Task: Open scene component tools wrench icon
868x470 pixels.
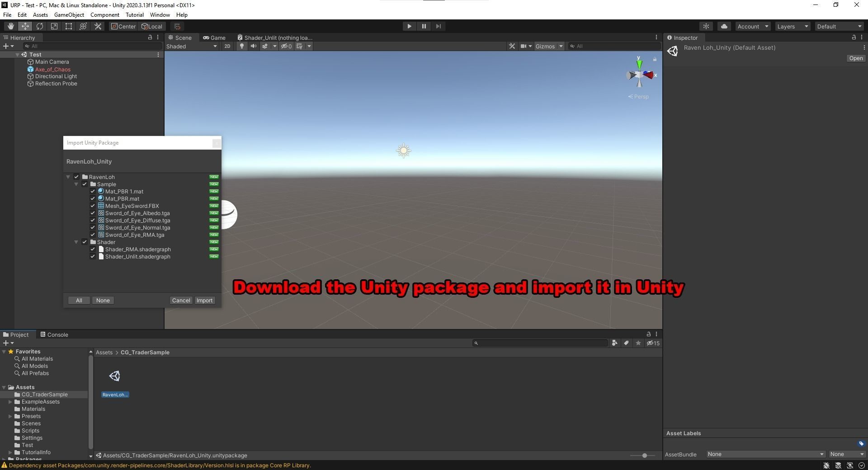Action: [512, 46]
